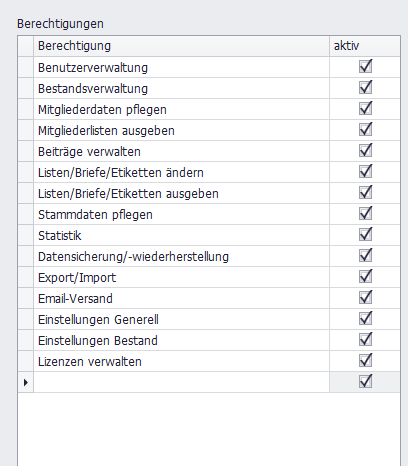
Task: Toggle Stammdaten pflegen checkbox
Action: pos(365,214)
